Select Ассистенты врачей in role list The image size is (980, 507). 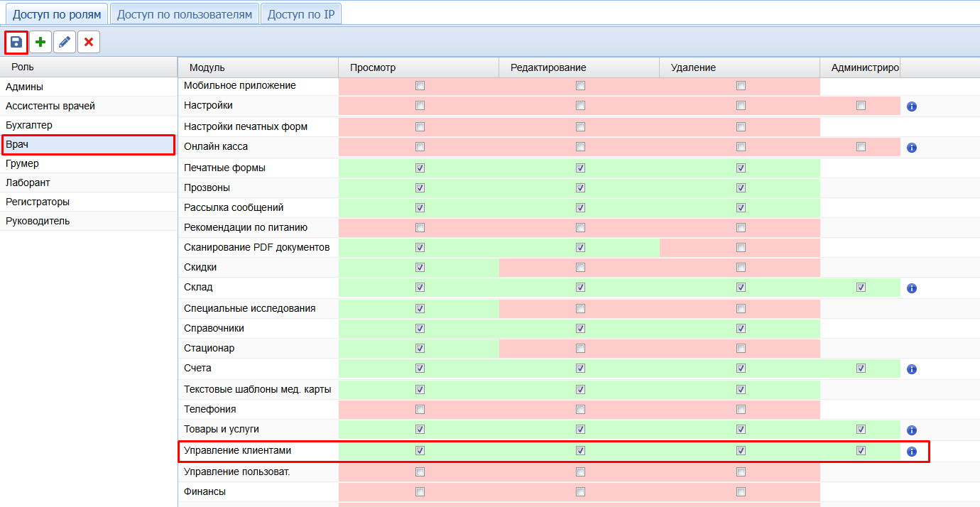(50, 106)
